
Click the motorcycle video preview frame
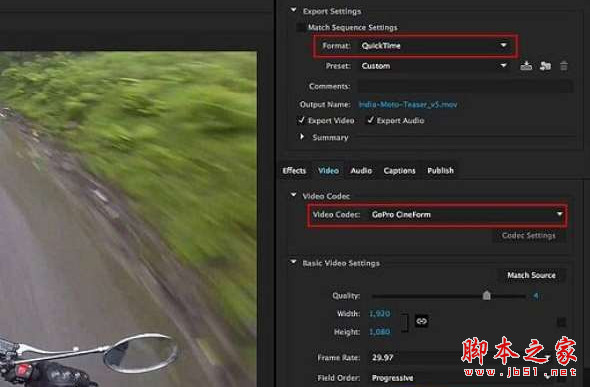(128, 219)
